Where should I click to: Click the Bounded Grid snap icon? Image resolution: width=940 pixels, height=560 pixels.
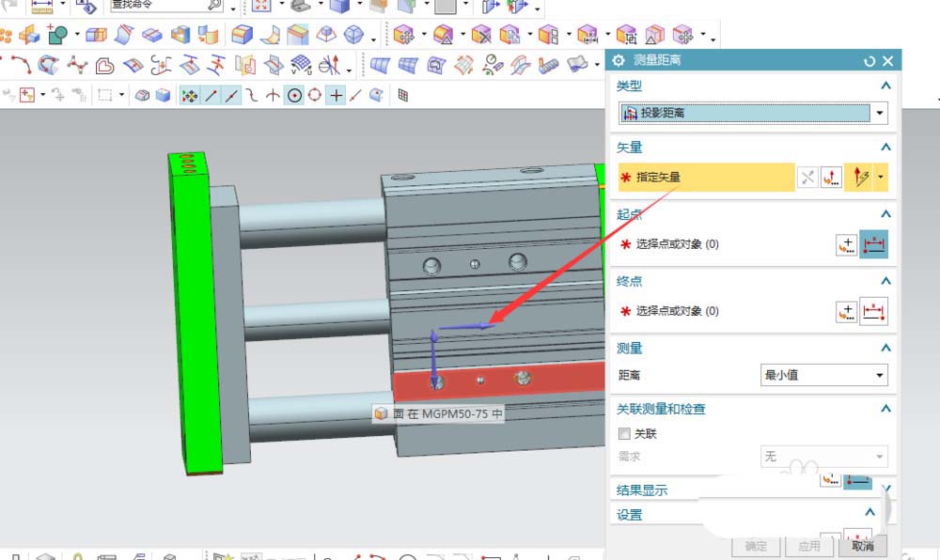403,95
